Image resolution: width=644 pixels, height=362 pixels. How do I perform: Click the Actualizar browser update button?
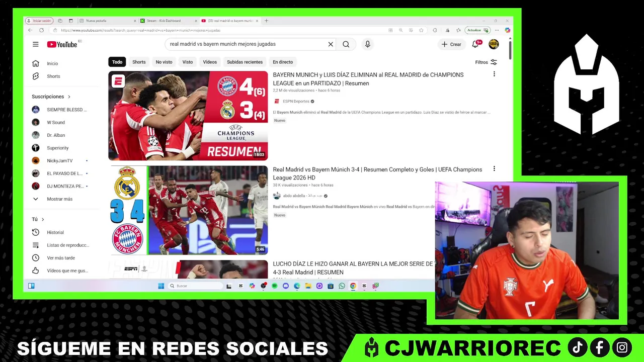pyautogui.click(x=477, y=30)
